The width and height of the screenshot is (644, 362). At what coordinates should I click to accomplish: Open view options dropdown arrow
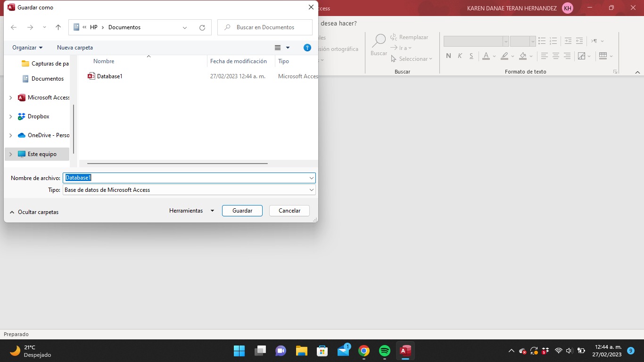coord(288,48)
